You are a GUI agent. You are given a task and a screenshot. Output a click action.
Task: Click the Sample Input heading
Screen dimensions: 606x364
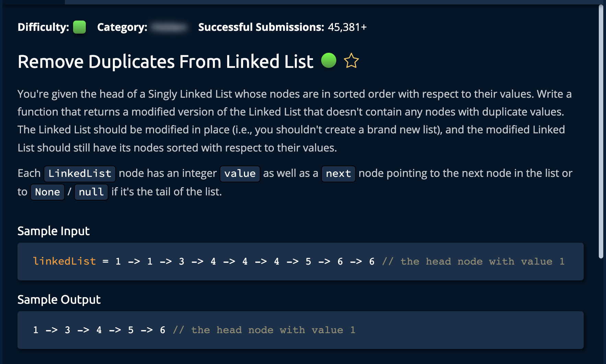(x=54, y=231)
